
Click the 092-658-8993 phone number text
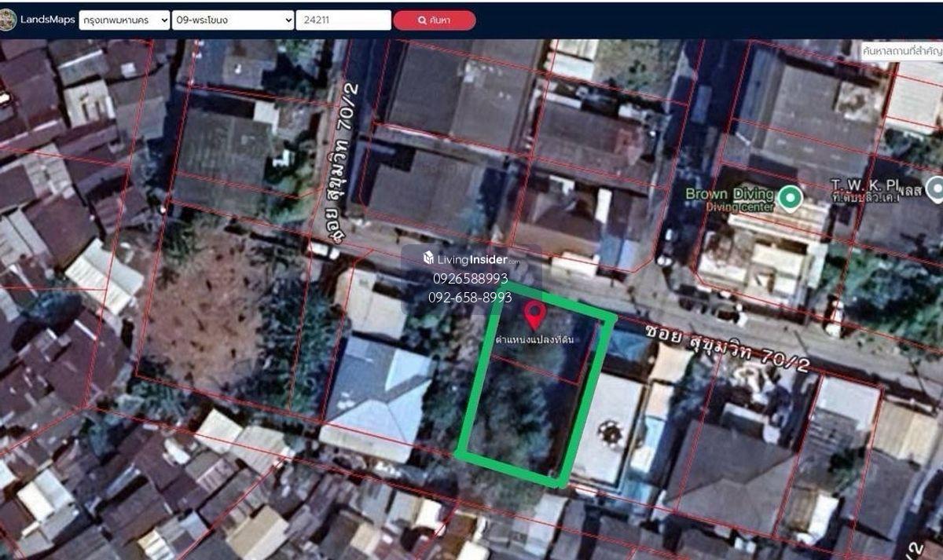[470, 298]
